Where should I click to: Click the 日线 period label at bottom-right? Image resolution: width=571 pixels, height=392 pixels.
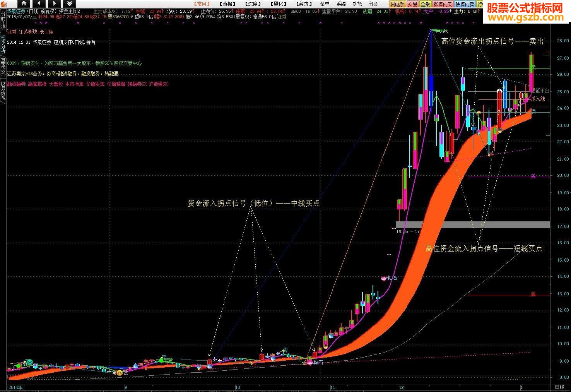[560, 387]
